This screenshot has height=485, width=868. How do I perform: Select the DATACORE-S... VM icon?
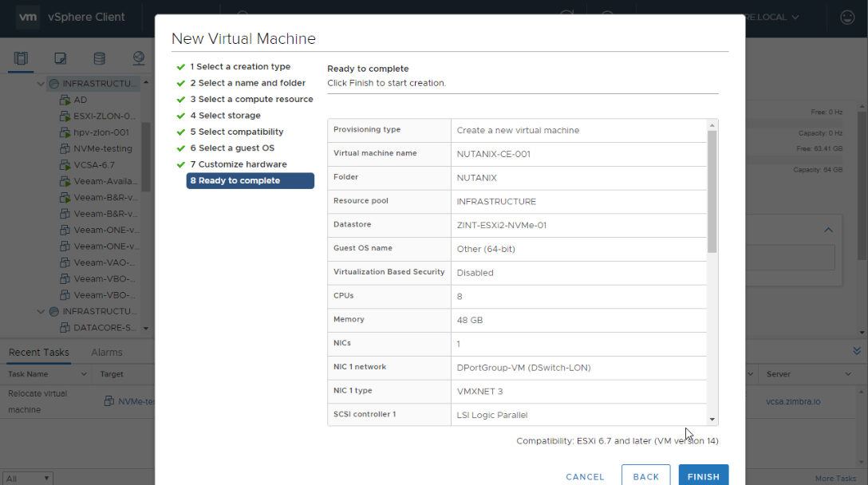click(65, 328)
